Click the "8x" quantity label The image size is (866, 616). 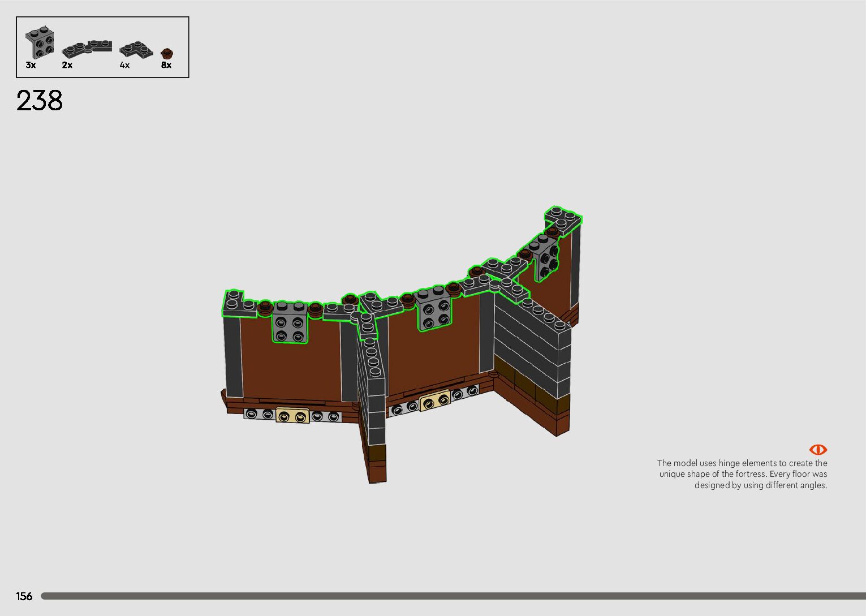pyautogui.click(x=166, y=66)
